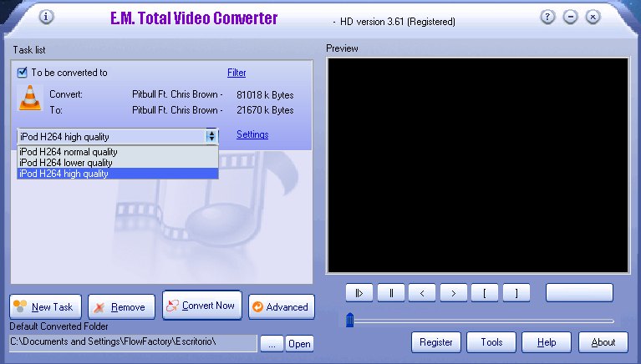Viewport: 641px width, 364px height.
Task: Click the blank button beside ']' control
Action: coord(579,293)
